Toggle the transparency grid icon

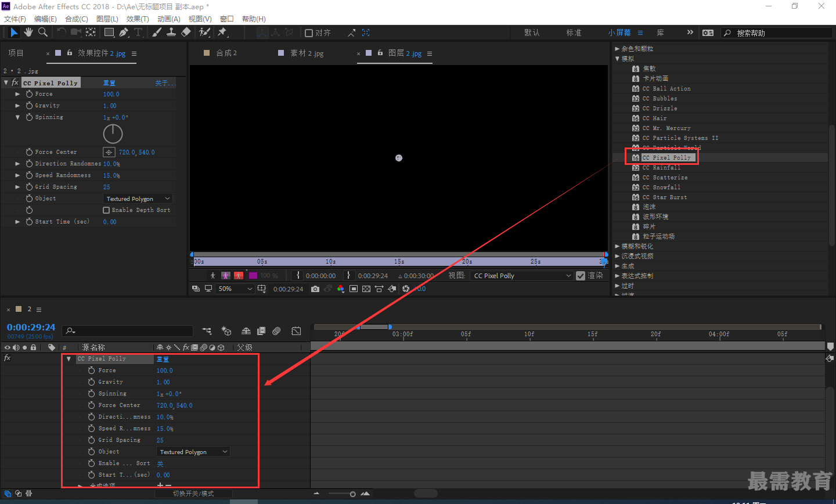coord(366,289)
